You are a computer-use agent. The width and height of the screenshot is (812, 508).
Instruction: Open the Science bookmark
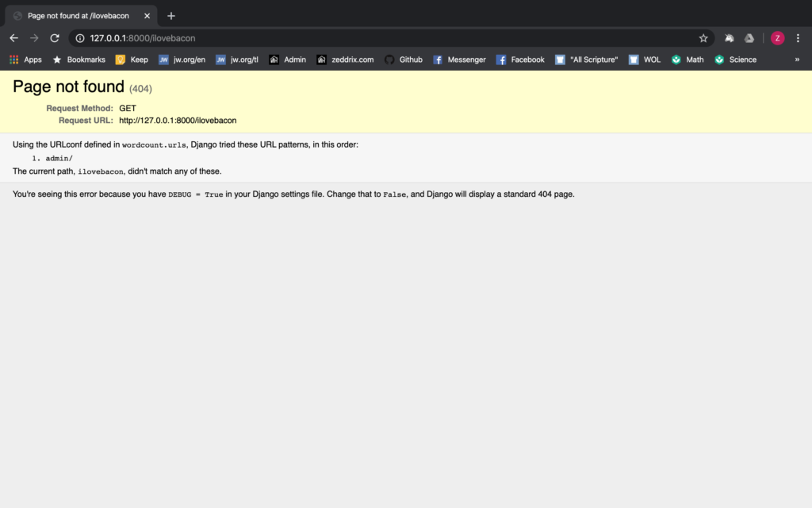click(x=736, y=60)
